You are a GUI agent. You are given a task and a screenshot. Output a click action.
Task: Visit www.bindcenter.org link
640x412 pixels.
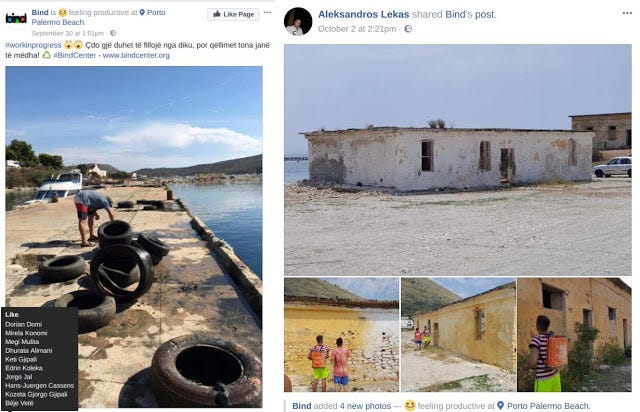[x=136, y=55]
